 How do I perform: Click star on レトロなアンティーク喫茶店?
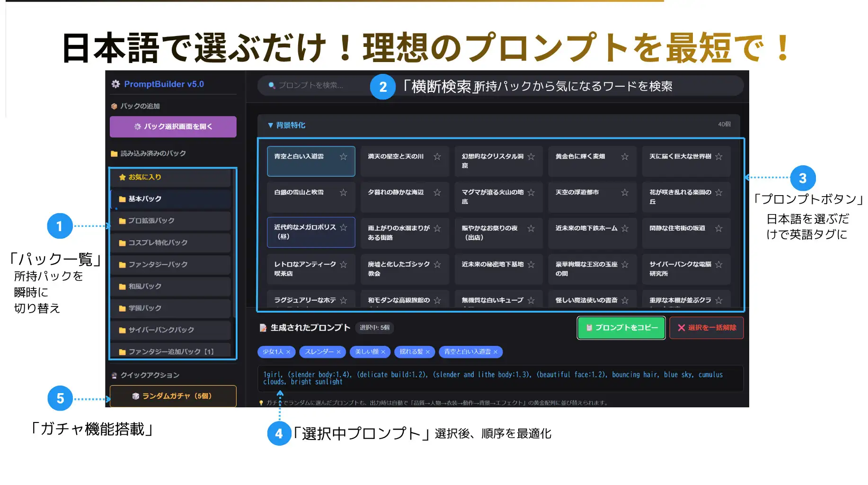[344, 265]
